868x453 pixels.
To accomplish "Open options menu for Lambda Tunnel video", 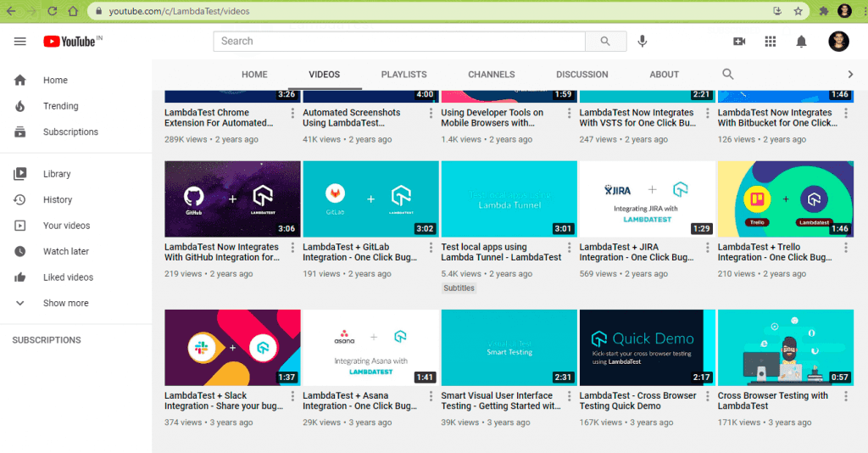I will tap(570, 248).
